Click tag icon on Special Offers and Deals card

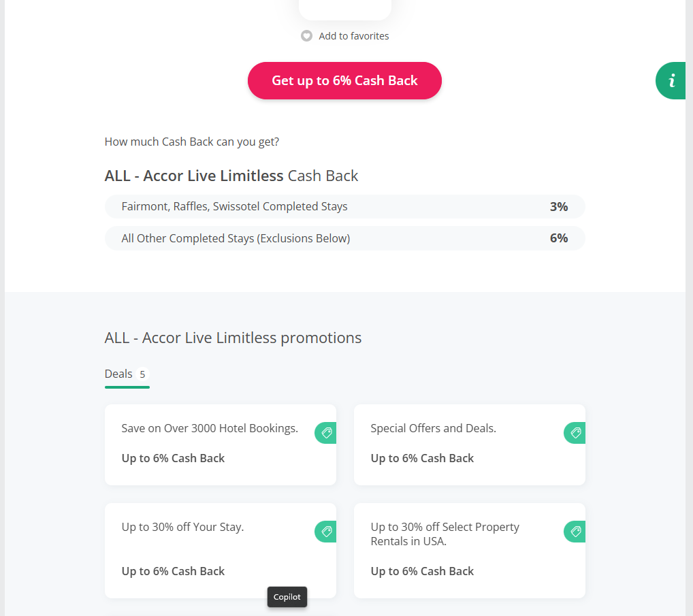(x=575, y=433)
